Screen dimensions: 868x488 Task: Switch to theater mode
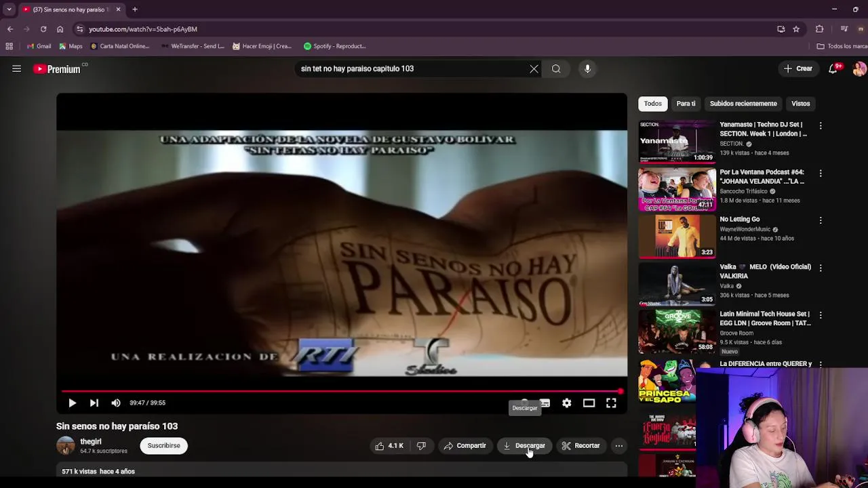(x=589, y=403)
